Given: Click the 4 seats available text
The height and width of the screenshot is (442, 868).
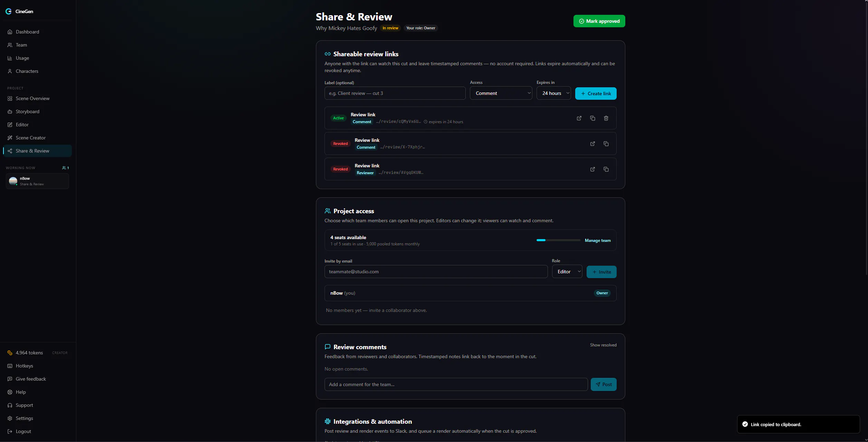Looking at the screenshot, I should point(348,237).
